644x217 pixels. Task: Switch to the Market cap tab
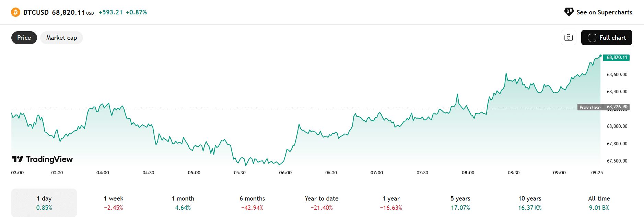pos(61,38)
